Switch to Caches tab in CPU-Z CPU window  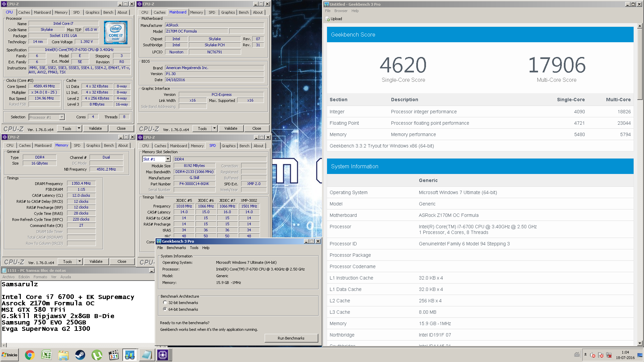(24, 12)
